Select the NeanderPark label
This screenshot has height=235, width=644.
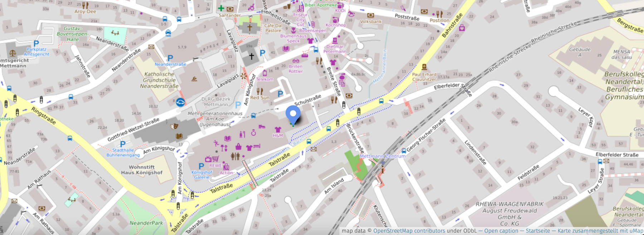coord(146,223)
